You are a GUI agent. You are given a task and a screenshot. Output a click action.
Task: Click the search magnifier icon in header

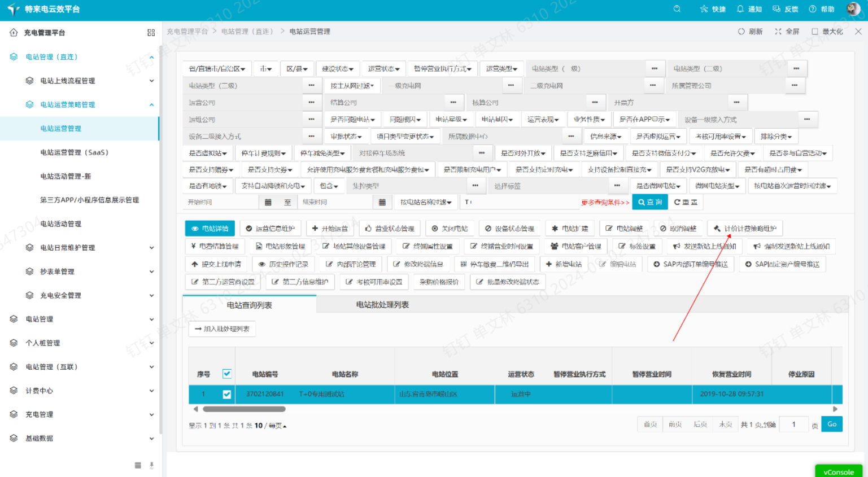[x=677, y=9]
